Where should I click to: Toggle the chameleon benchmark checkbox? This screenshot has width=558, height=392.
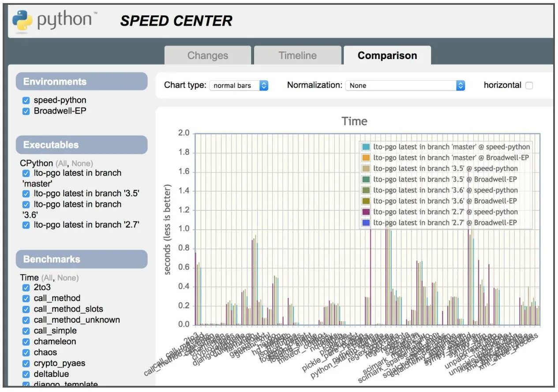tap(26, 342)
